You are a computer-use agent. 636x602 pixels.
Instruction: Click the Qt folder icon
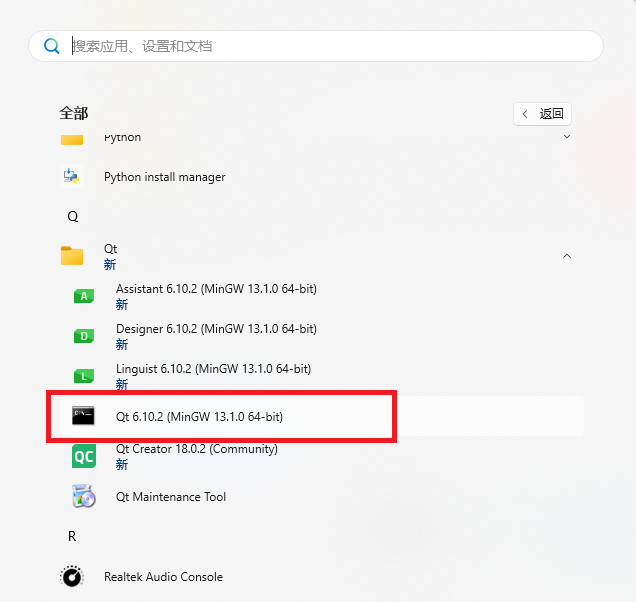[72, 256]
